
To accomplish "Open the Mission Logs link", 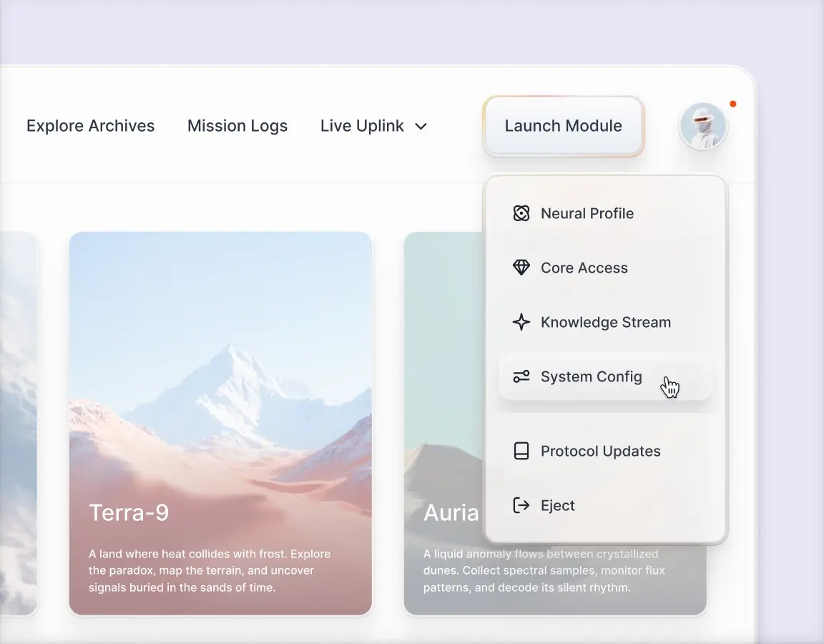I will 237,126.
